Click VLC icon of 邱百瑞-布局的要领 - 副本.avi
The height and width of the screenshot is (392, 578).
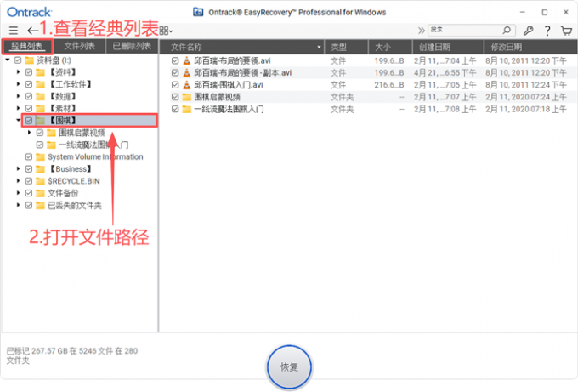point(187,73)
